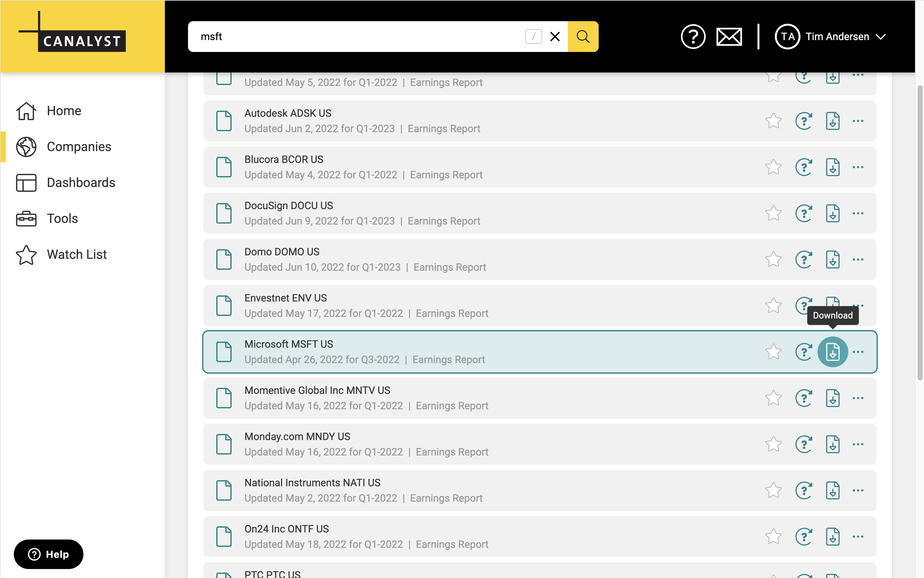Screen dimensions: 924x578
Task: Open Watch List in sidebar
Action: click(x=76, y=255)
